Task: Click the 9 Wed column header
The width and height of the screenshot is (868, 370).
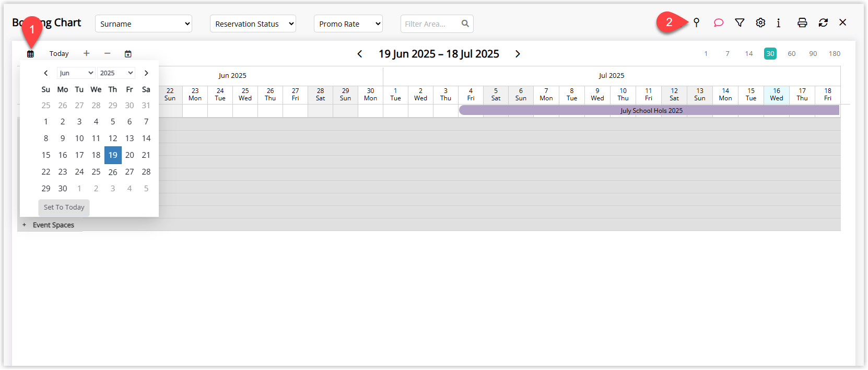Action: pyautogui.click(x=597, y=95)
